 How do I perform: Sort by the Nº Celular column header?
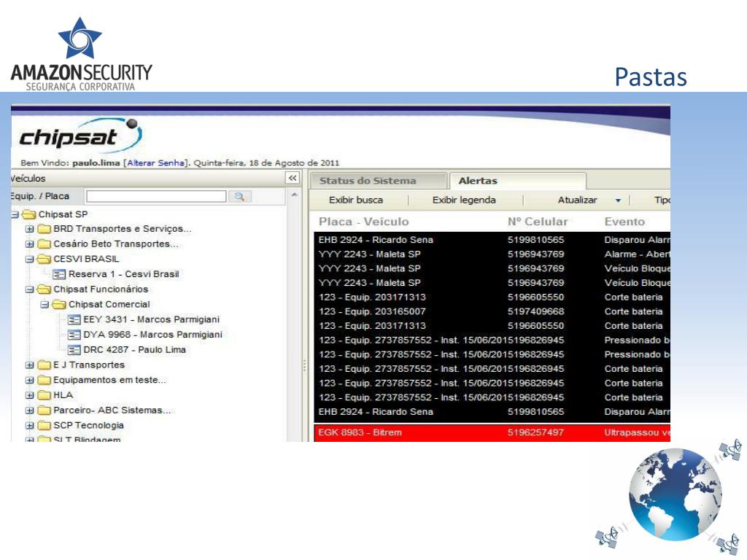pyautogui.click(x=538, y=222)
